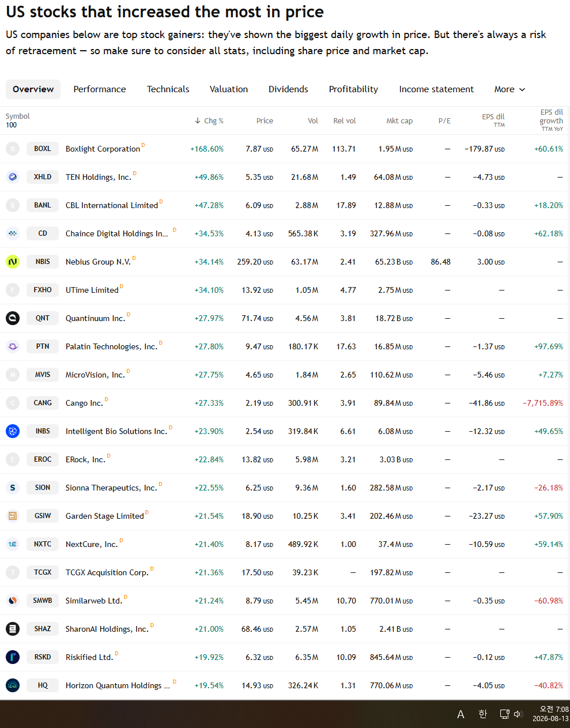Click the TEN Holdings logo icon
570x728 pixels.
click(13, 177)
